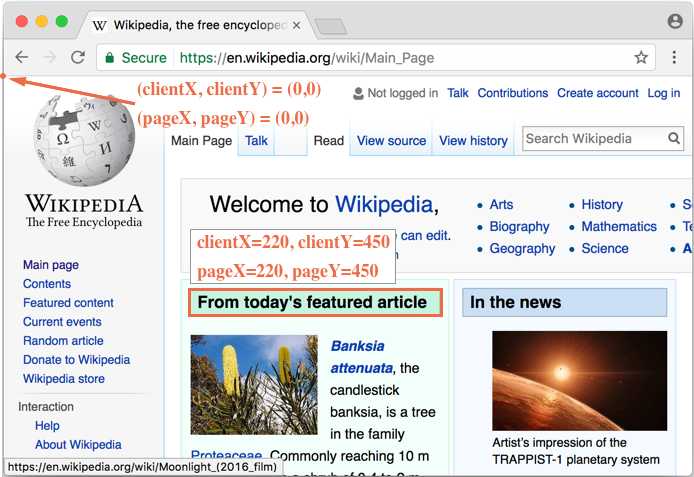Close the Wikipedia browser tab
The image size is (694, 477).
297,26
